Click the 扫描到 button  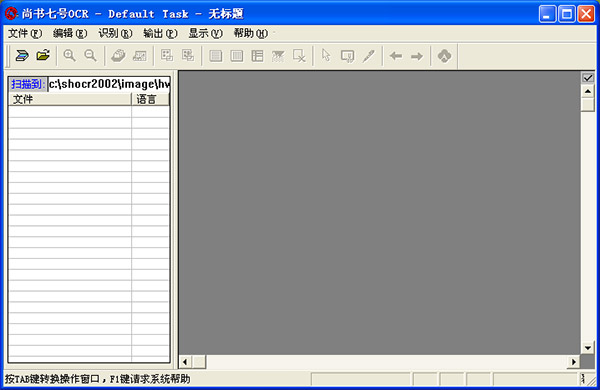tap(28, 84)
